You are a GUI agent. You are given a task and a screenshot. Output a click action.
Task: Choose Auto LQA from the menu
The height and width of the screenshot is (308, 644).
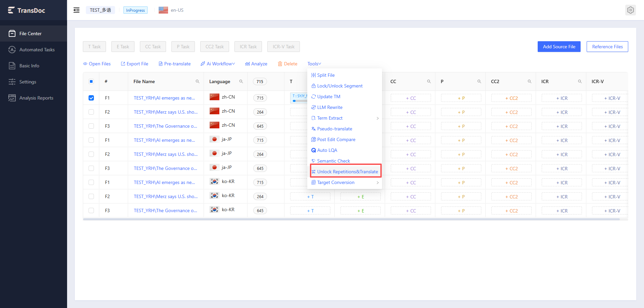point(345,150)
